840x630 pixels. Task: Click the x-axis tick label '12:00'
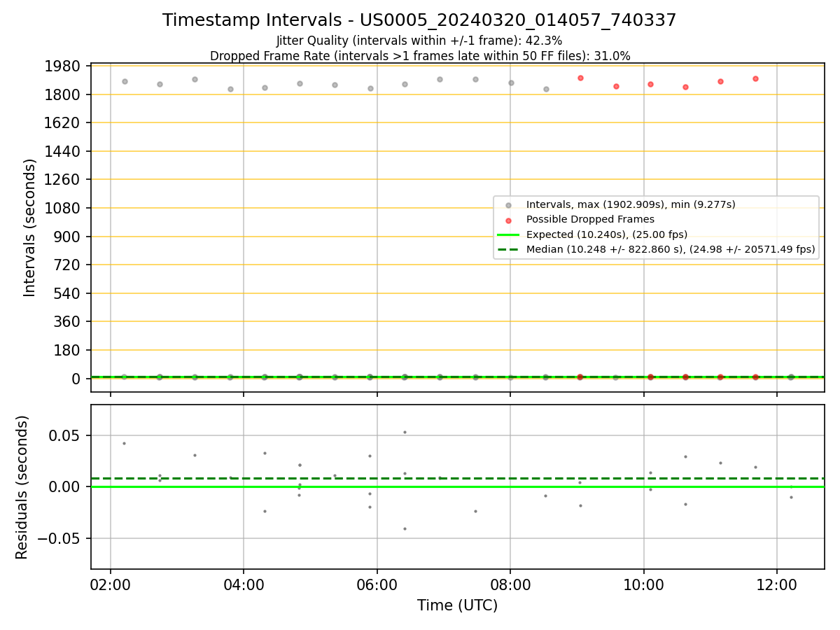[777, 584]
